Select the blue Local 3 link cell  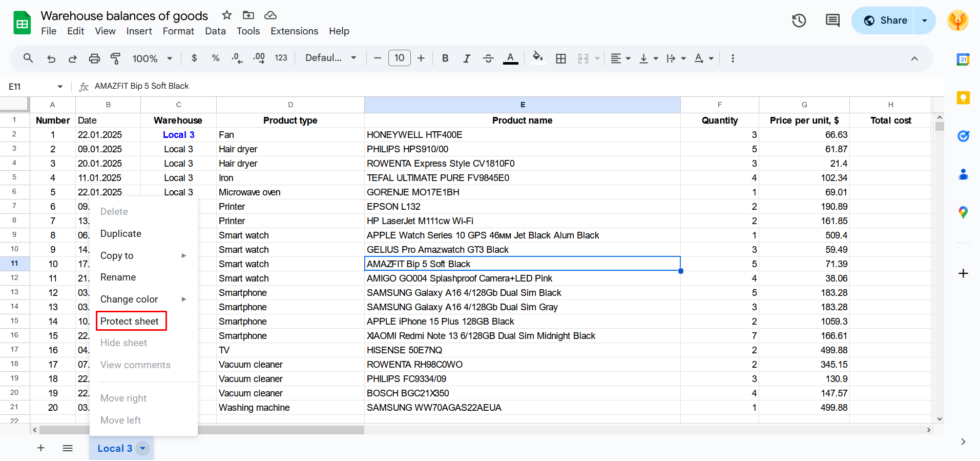pos(178,135)
